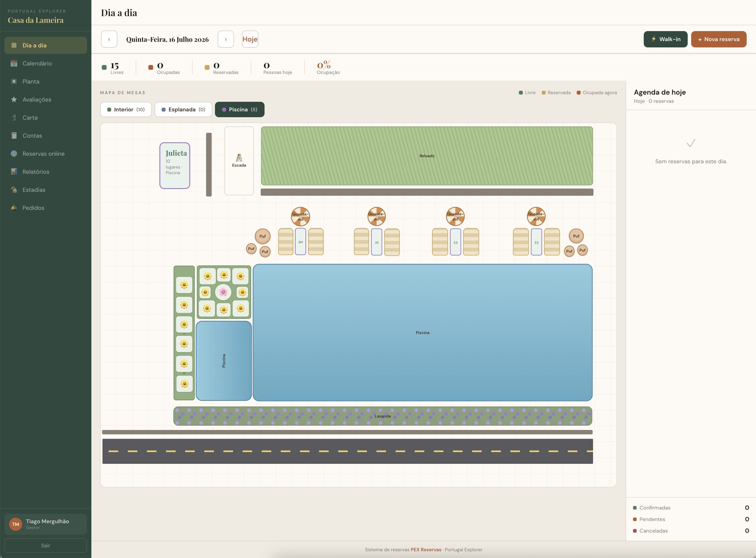Select sunbed table 22 by the pool
The image size is (756, 558).
[455, 242]
